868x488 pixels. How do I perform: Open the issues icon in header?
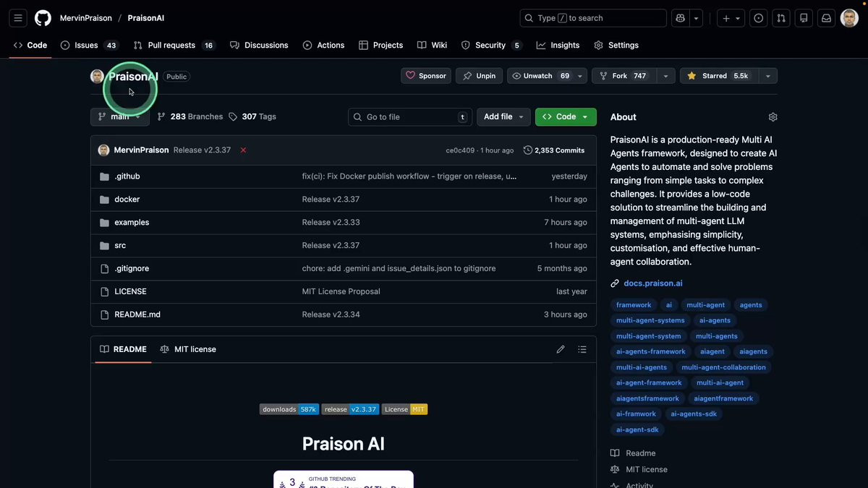point(758,18)
